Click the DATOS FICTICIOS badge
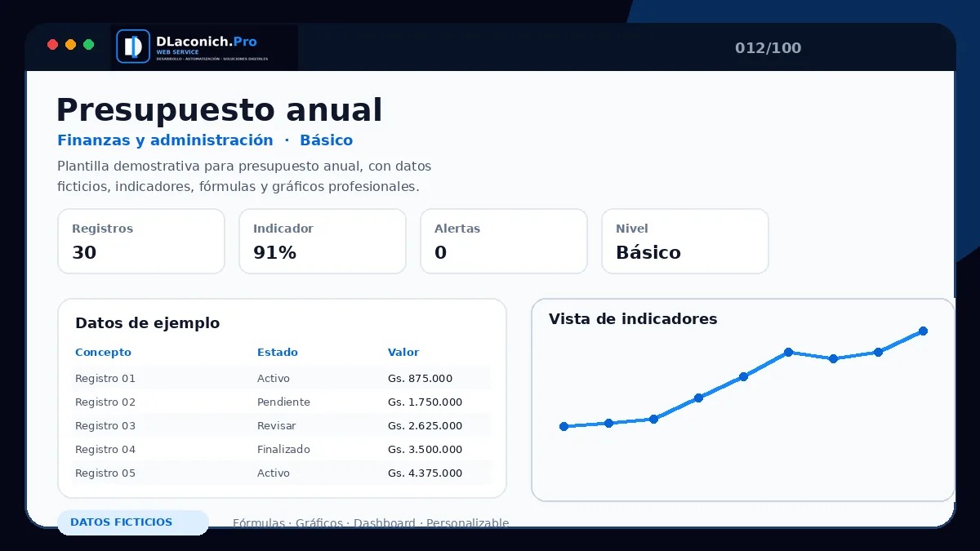980x551 pixels. pyautogui.click(x=132, y=522)
